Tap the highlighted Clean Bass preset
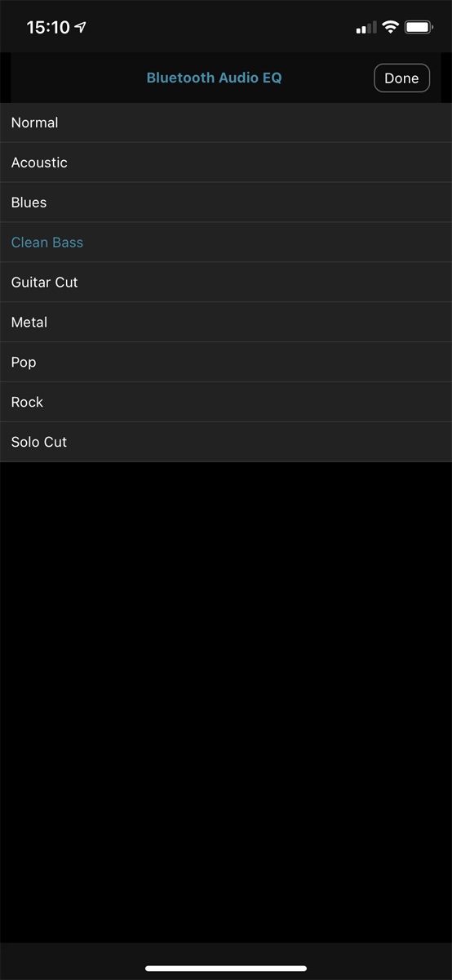Image resolution: width=452 pixels, height=980 pixels. (x=226, y=243)
